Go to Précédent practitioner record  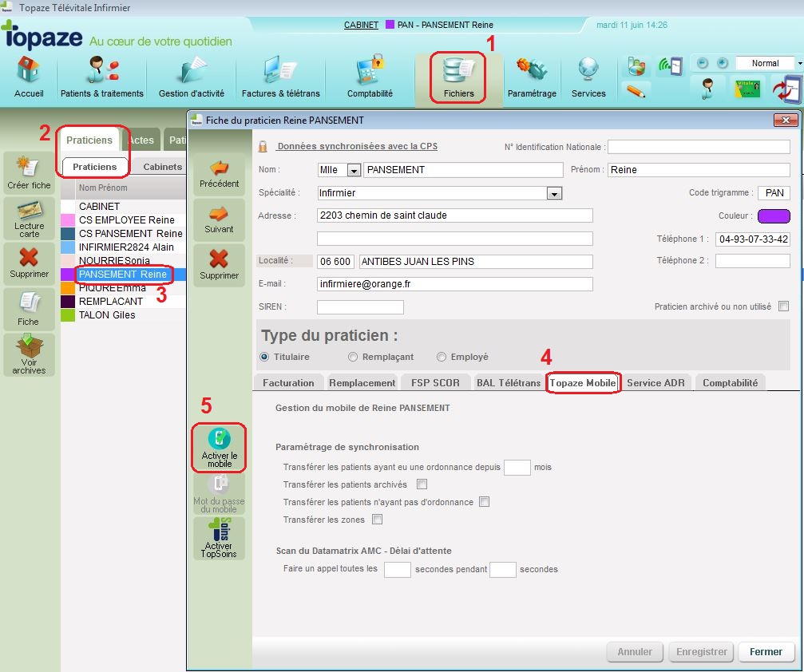219,174
